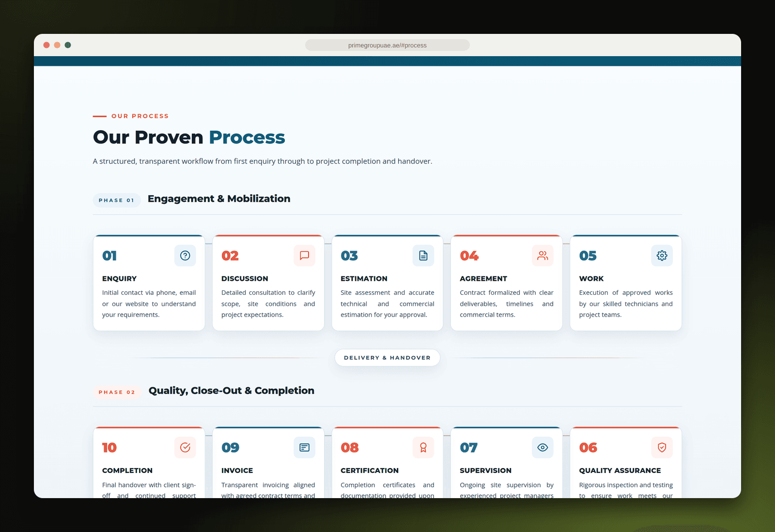Screen dimensions: 775x532
Task: Select the step number 05
Action: pos(588,256)
